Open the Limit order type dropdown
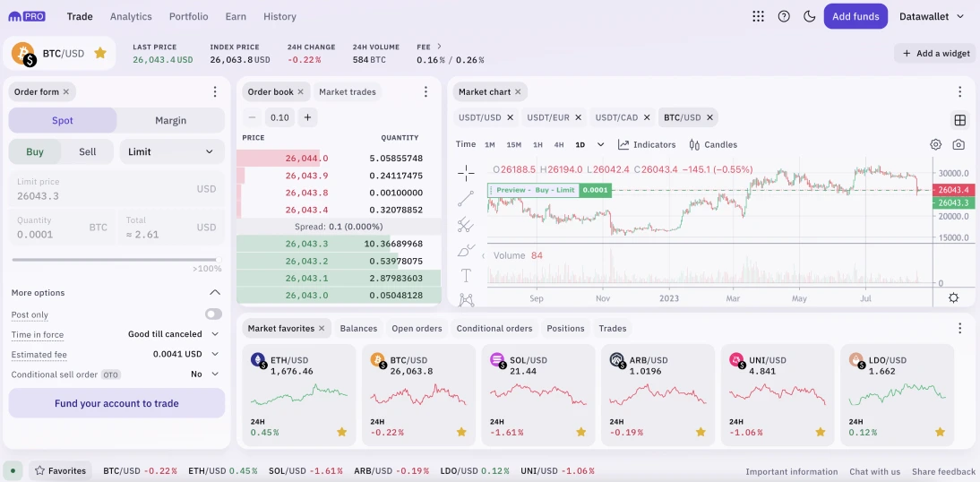Viewport: 980px width, 482px height. (171, 151)
